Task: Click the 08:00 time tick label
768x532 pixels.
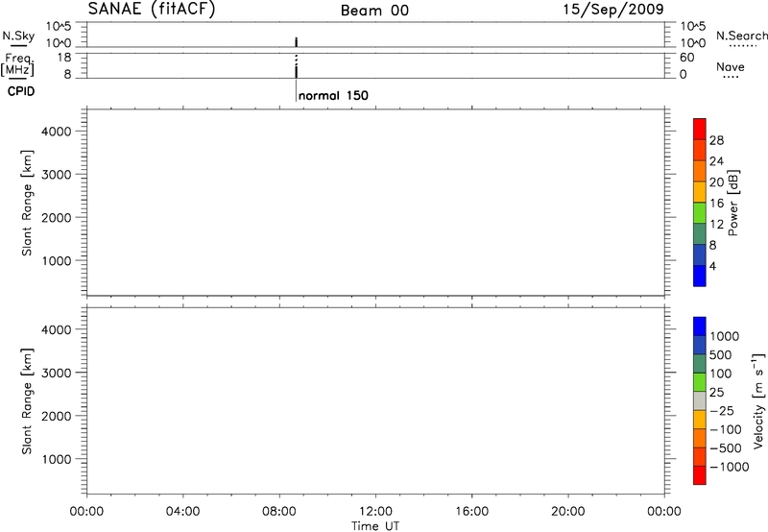Action: point(279,512)
